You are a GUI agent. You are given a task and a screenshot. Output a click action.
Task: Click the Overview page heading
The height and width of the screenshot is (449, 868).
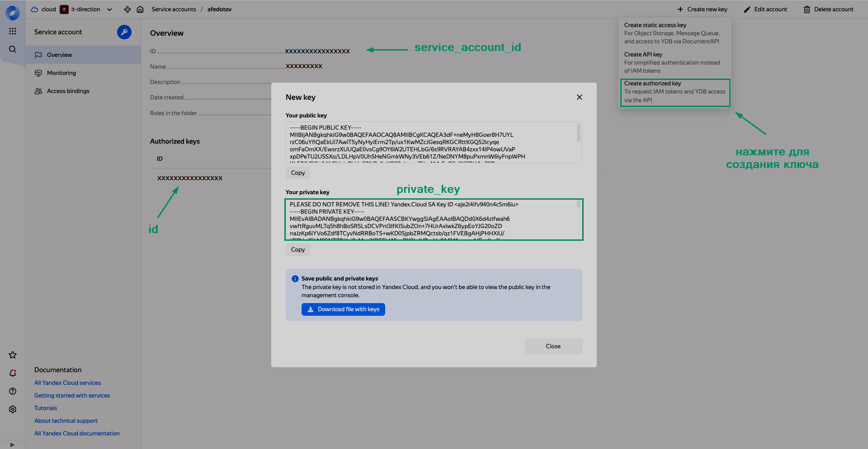(167, 33)
